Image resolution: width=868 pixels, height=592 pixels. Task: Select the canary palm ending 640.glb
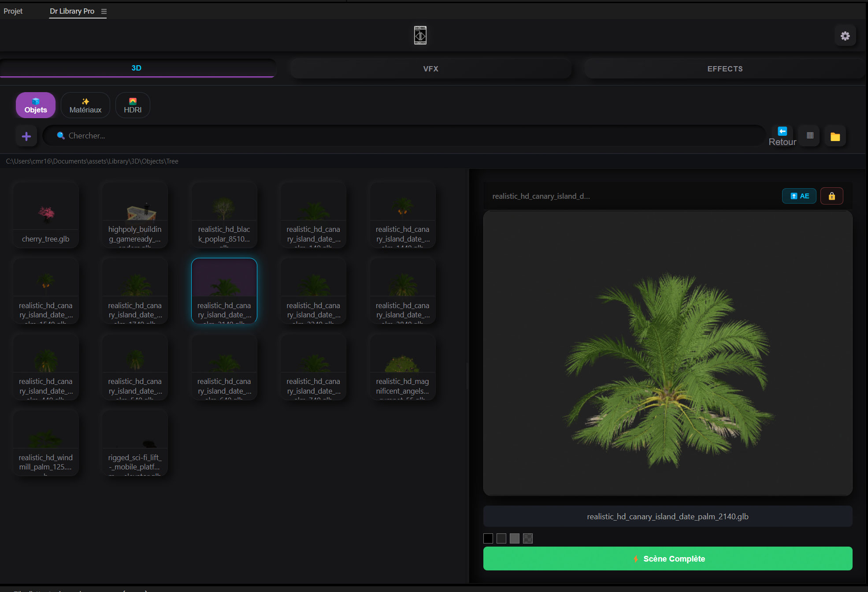(224, 367)
